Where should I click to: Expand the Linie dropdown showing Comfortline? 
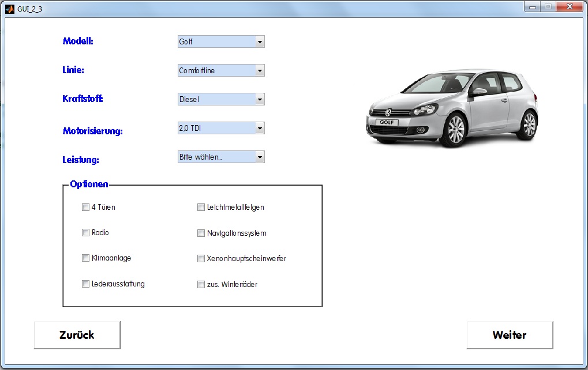point(221,71)
